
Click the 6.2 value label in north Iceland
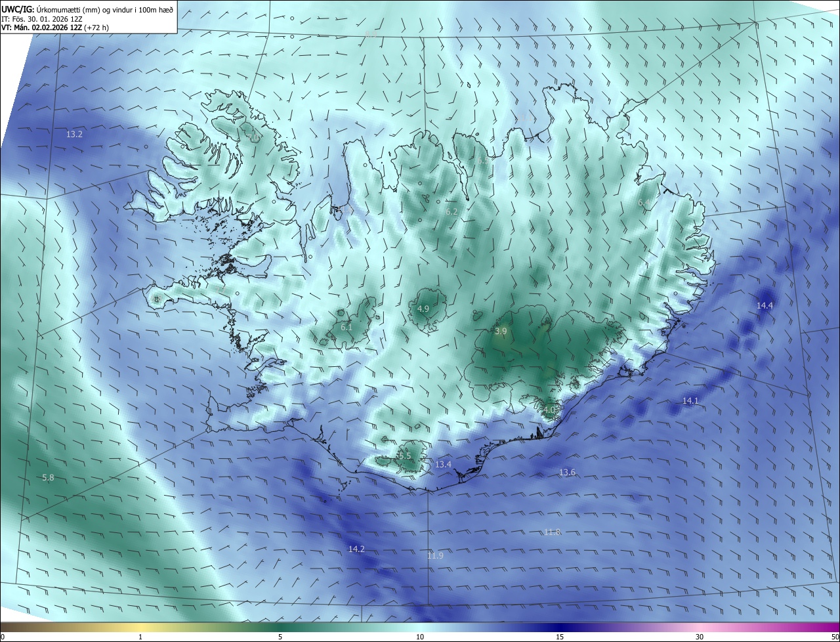coord(451,211)
